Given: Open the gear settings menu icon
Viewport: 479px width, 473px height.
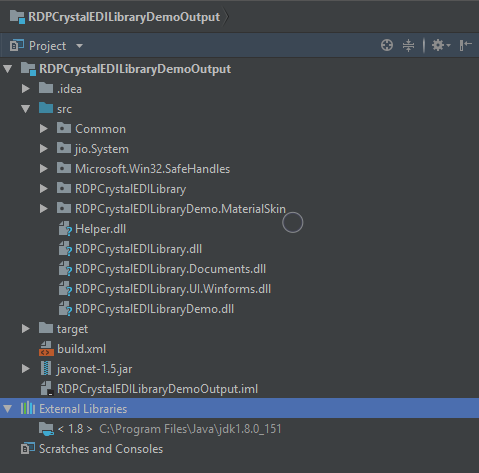Looking at the screenshot, I should click(x=441, y=45).
